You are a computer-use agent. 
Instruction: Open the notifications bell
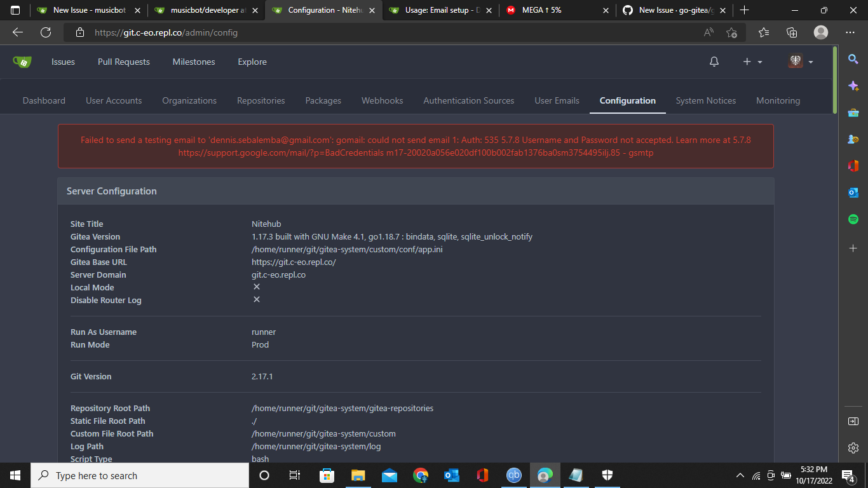tap(714, 62)
